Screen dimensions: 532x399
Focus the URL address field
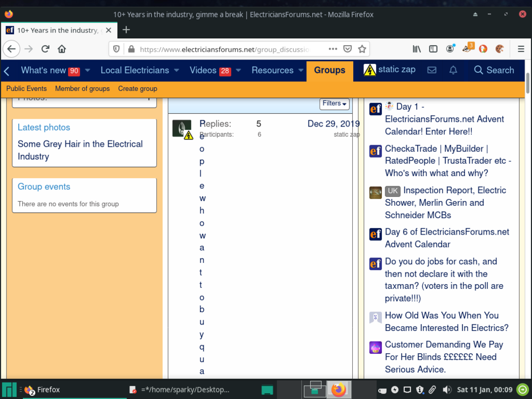pyautogui.click(x=225, y=49)
